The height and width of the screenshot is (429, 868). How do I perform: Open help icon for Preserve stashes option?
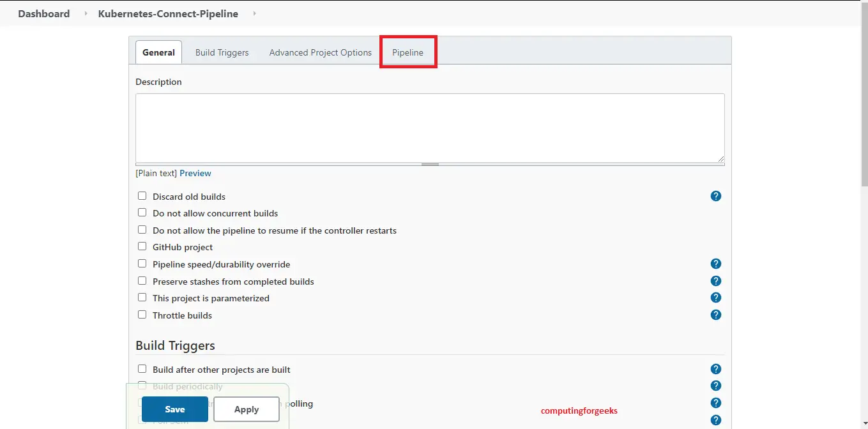click(715, 281)
